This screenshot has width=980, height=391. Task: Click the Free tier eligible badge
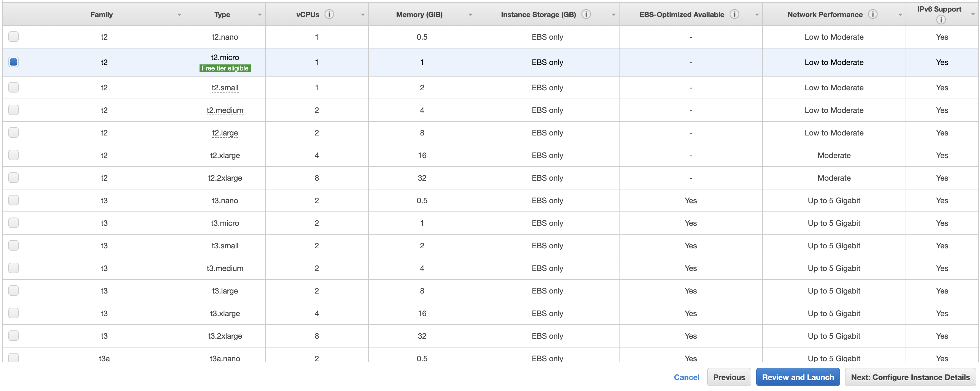225,68
